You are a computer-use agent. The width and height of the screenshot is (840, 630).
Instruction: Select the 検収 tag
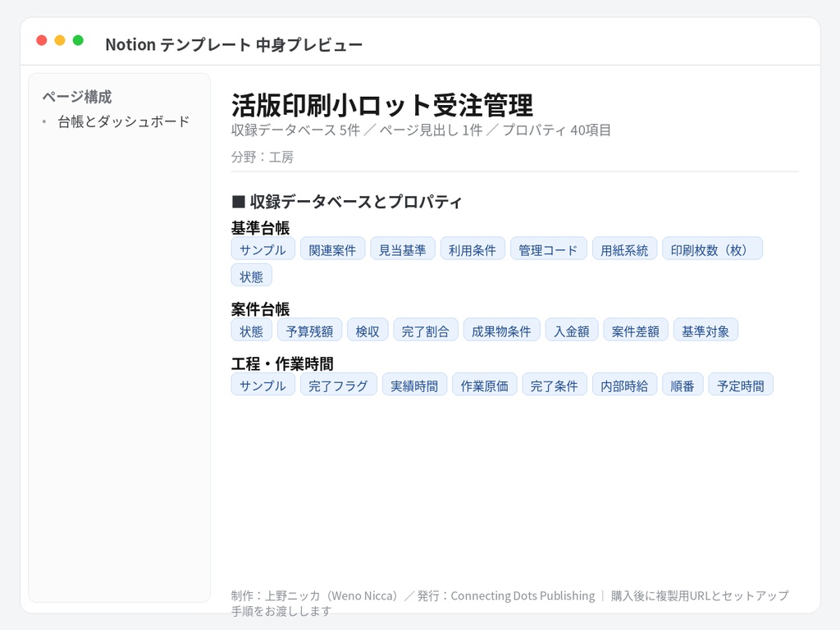[368, 330]
